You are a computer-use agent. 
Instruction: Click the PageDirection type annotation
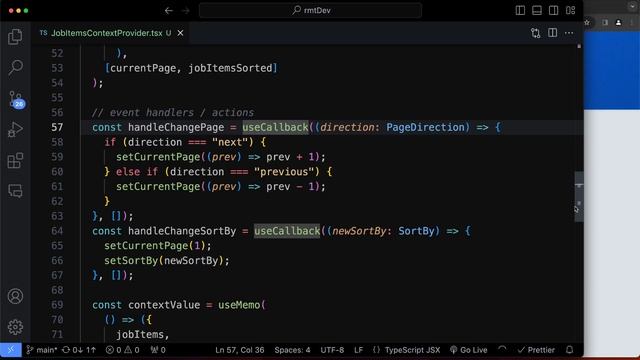tap(425, 127)
